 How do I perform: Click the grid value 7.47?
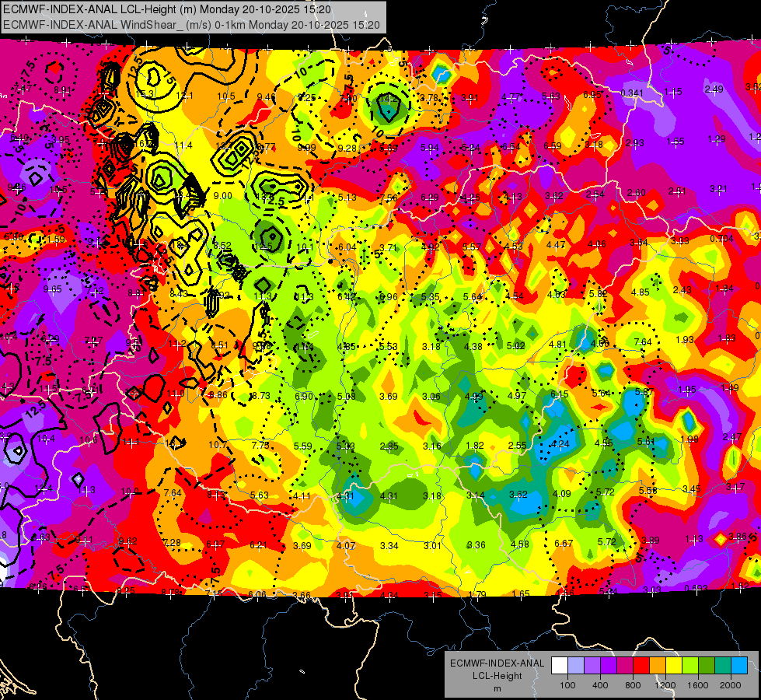pos(23,88)
